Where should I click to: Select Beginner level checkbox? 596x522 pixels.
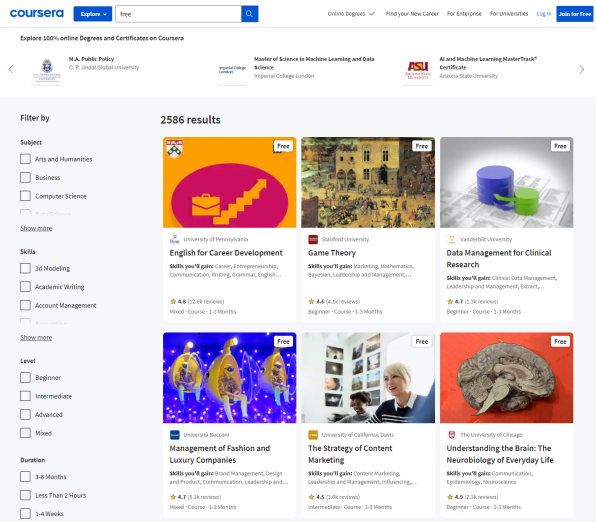click(25, 378)
